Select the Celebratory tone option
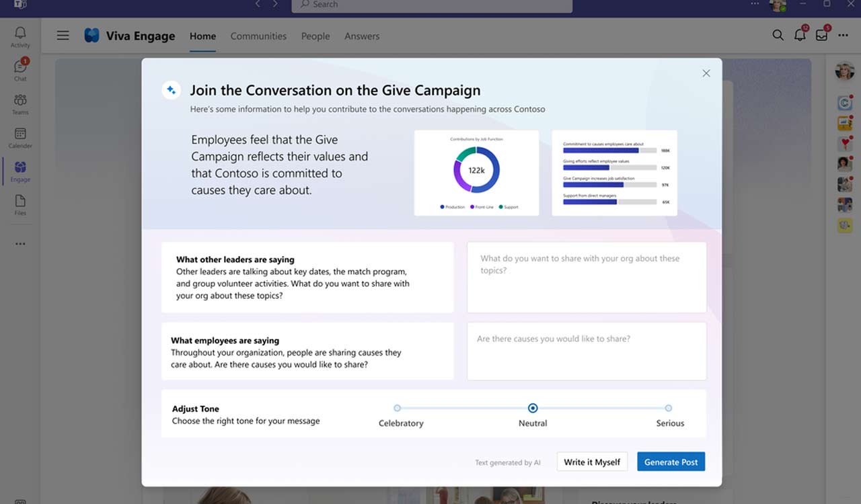 click(396, 408)
